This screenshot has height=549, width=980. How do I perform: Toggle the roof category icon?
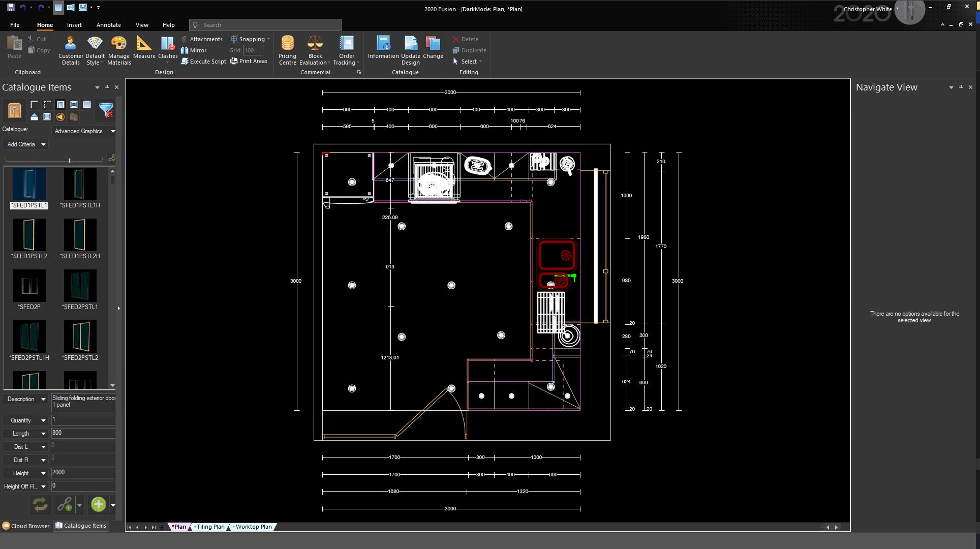[34, 117]
